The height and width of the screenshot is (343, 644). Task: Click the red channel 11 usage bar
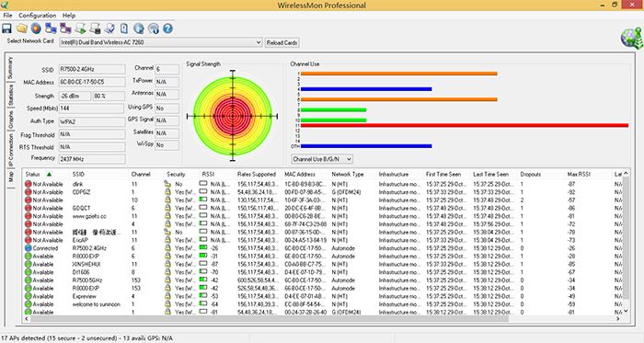pyautogui.click(x=465, y=125)
